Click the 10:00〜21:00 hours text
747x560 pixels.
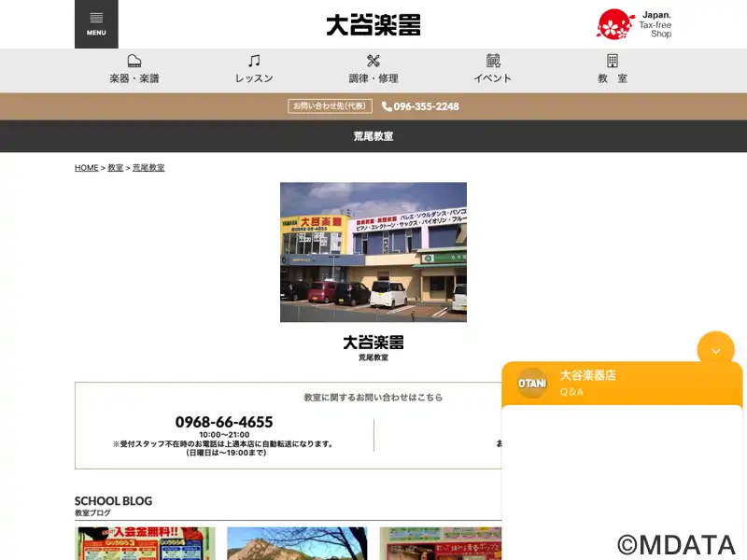click(224, 435)
